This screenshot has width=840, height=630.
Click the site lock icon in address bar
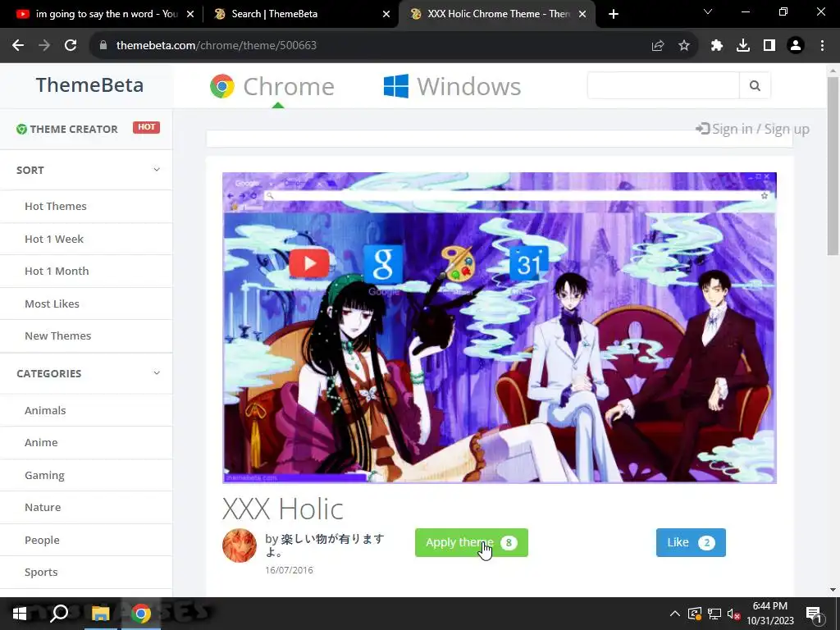[103, 46]
